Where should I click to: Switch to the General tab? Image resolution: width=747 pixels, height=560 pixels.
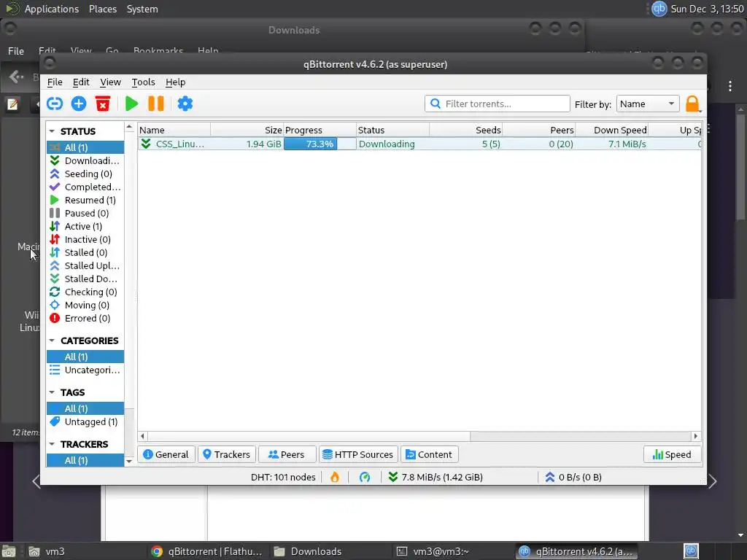(166, 454)
